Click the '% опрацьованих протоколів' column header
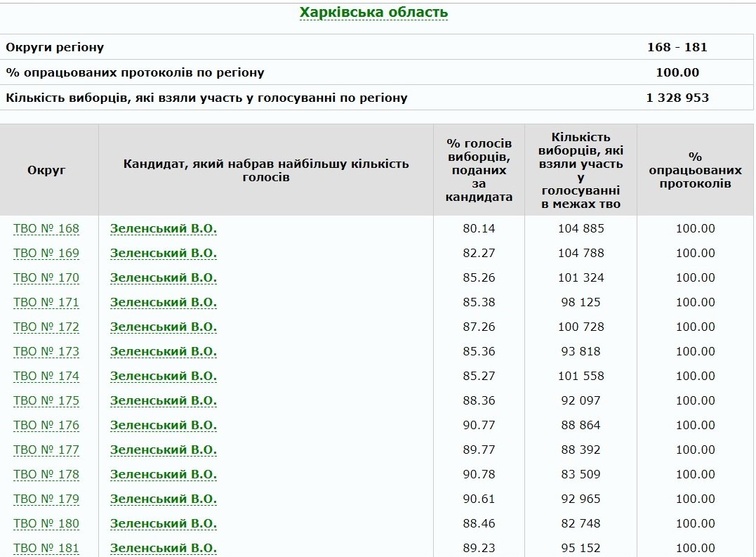Screen dimensions: 756x557 coord(695,170)
